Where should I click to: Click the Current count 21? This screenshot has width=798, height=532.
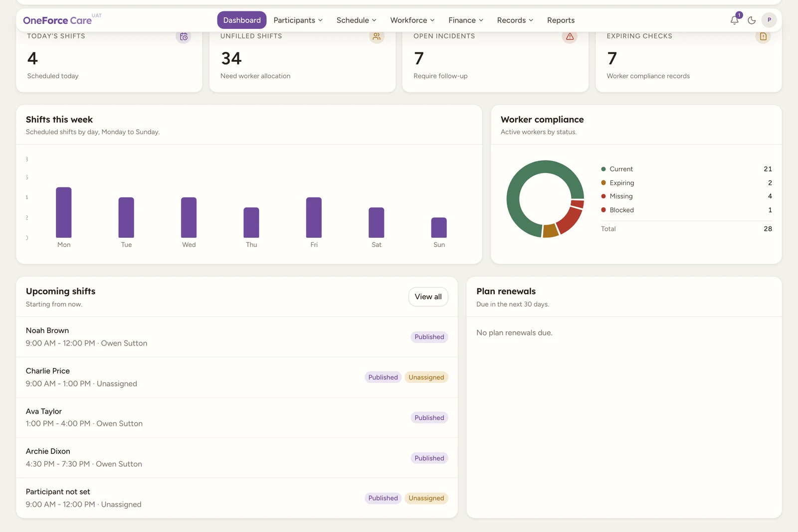click(768, 169)
